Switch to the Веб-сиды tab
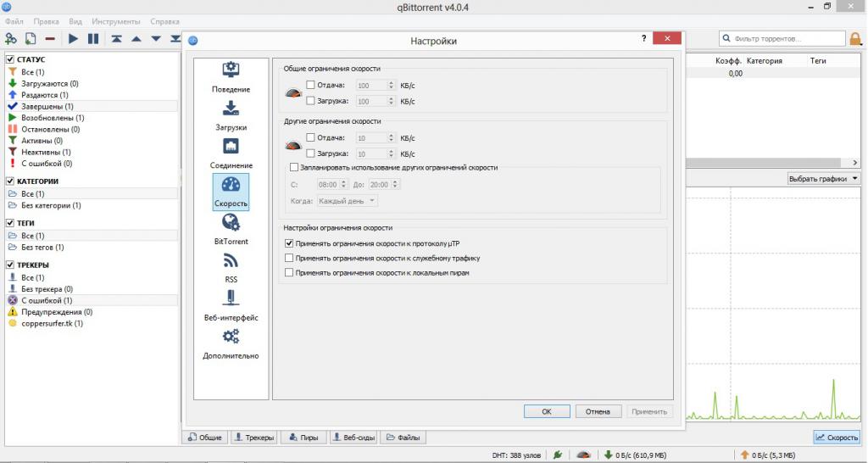The image size is (868, 463). click(353, 438)
